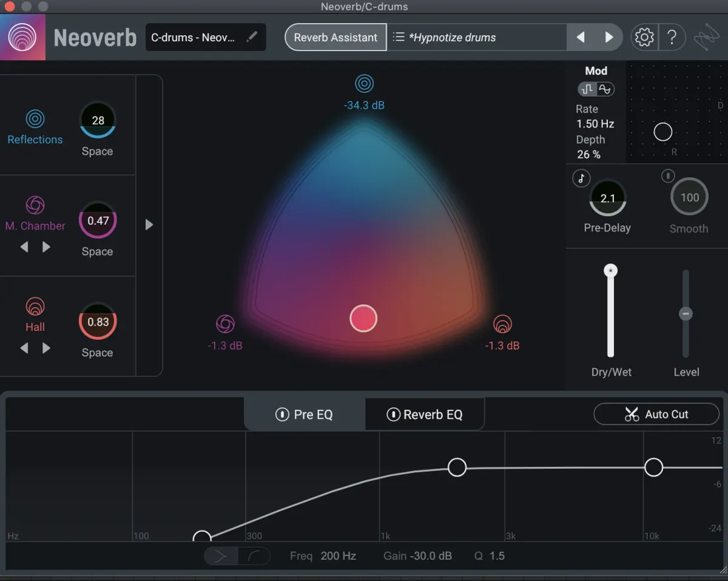Select Reflections engine icon in left panel
Image resolution: width=728 pixels, height=581 pixels.
click(x=35, y=118)
